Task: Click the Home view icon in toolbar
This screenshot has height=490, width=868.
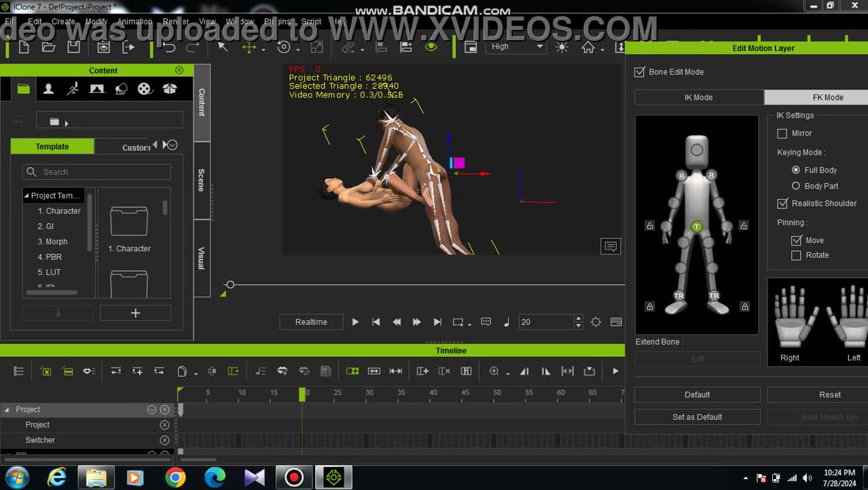Action: [x=588, y=47]
